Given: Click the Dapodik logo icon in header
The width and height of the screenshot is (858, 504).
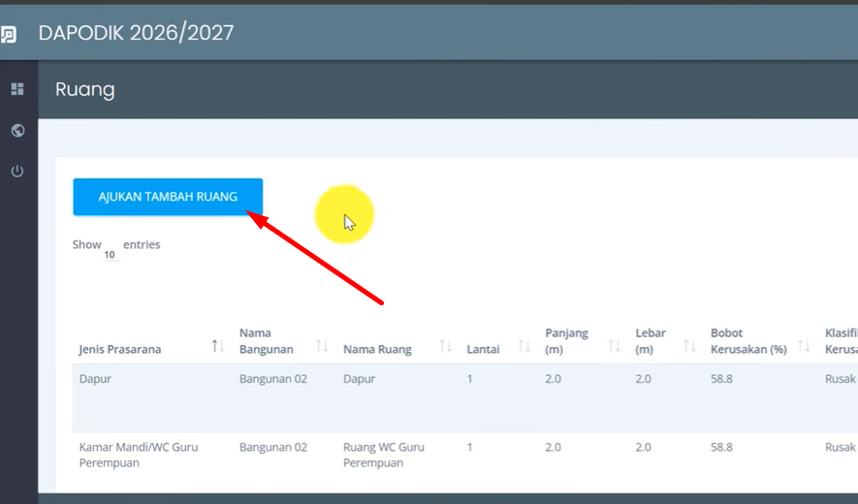Looking at the screenshot, I should pyautogui.click(x=8, y=35).
